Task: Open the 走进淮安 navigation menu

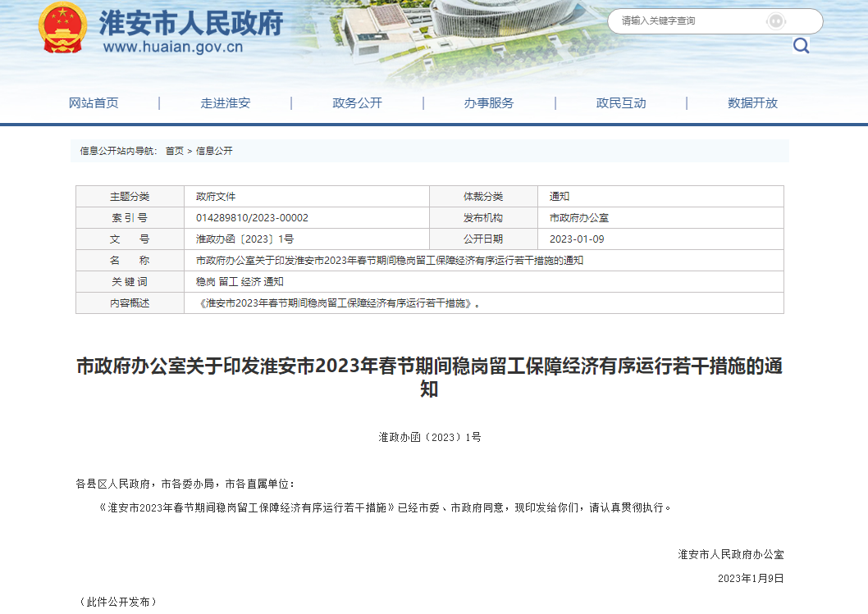Action: tap(226, 103)
